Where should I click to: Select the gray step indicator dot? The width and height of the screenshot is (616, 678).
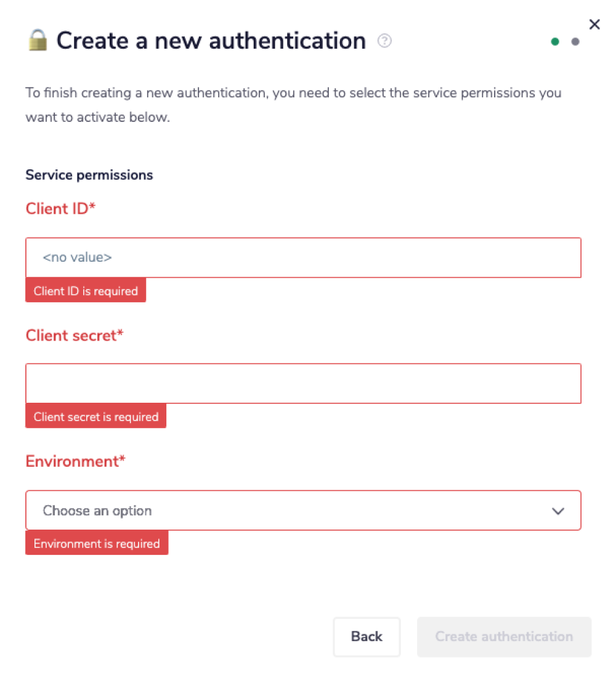pos(575,42)
